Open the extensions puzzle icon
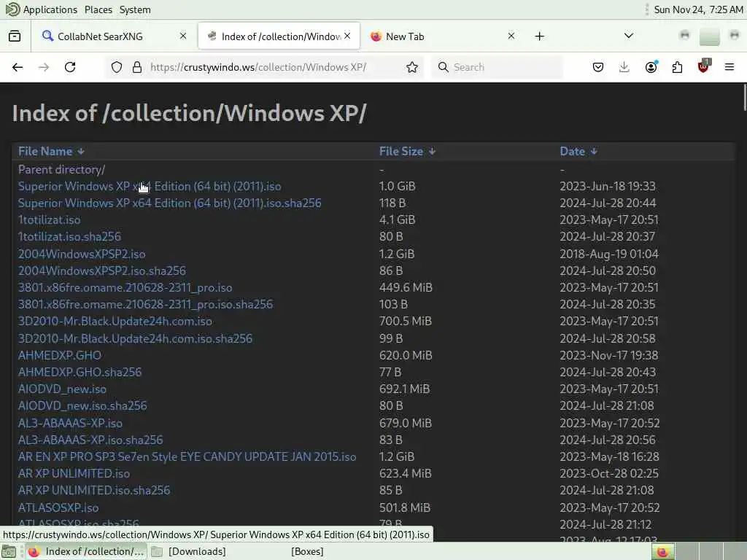Viewport: 747px width, 560px height. pyautogui.click(x=677, y=67)
